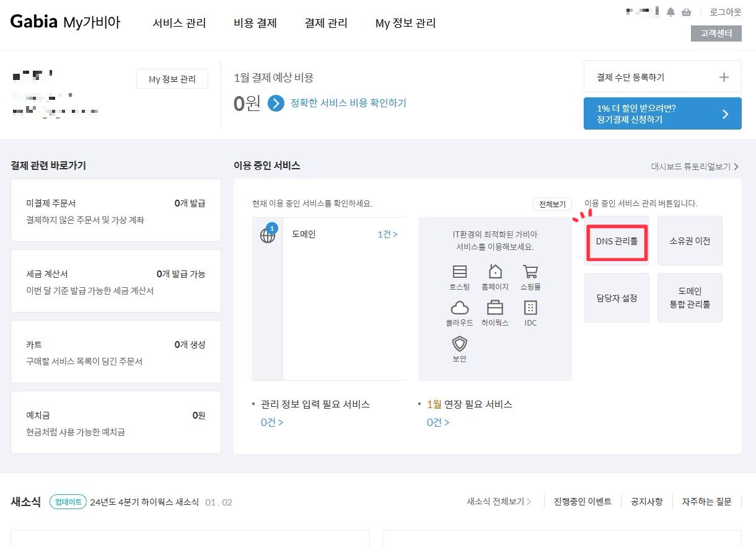Open the shopping basket icon in header
The height and width of the screenshot is (547, 756).
click(686, 12)
